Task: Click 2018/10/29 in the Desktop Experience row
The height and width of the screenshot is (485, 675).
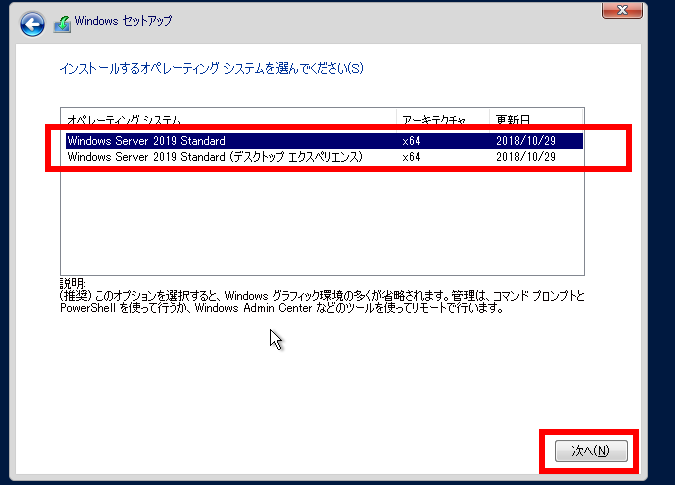Action: tap(526, 157)
